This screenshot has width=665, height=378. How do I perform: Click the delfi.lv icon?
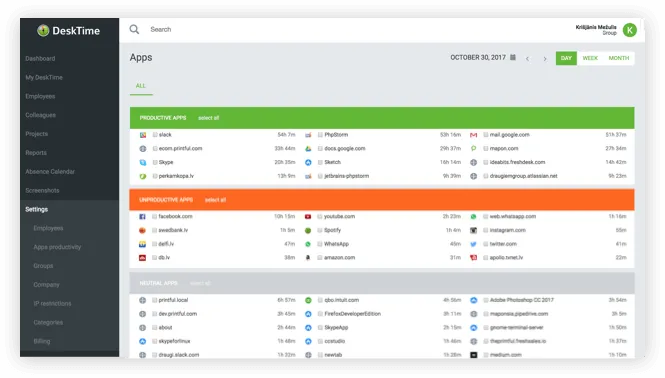click(142, 244)
